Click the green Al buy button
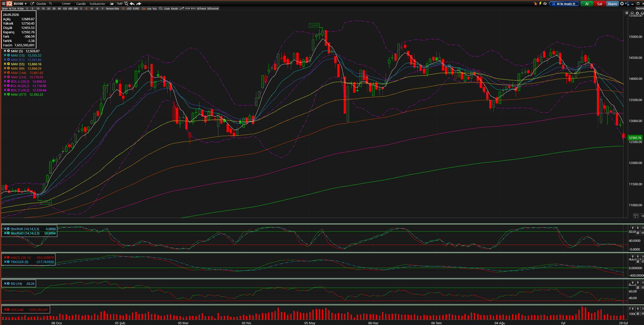The width and height of the screenshot is (644, 325). click(587, 4)
